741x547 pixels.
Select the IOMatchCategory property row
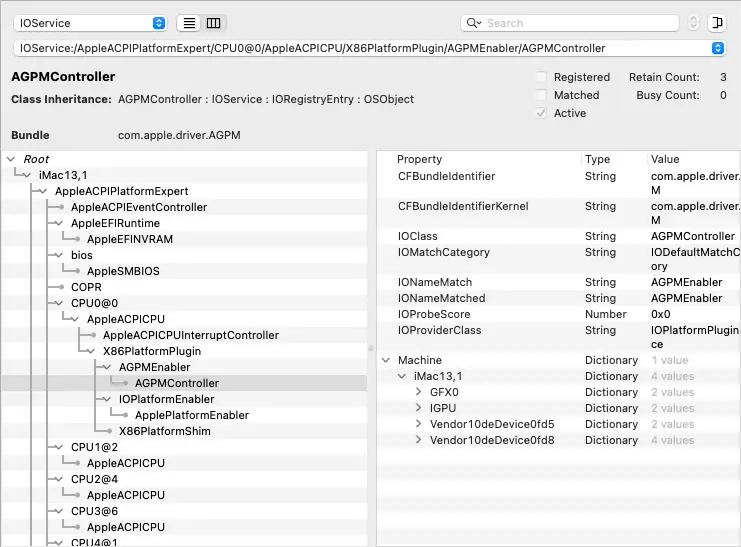pos(559,259)
